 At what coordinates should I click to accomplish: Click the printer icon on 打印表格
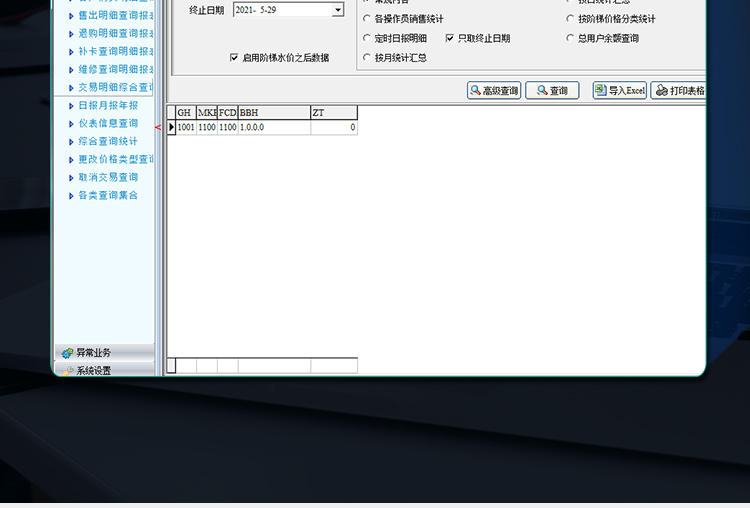coord(661,91)
